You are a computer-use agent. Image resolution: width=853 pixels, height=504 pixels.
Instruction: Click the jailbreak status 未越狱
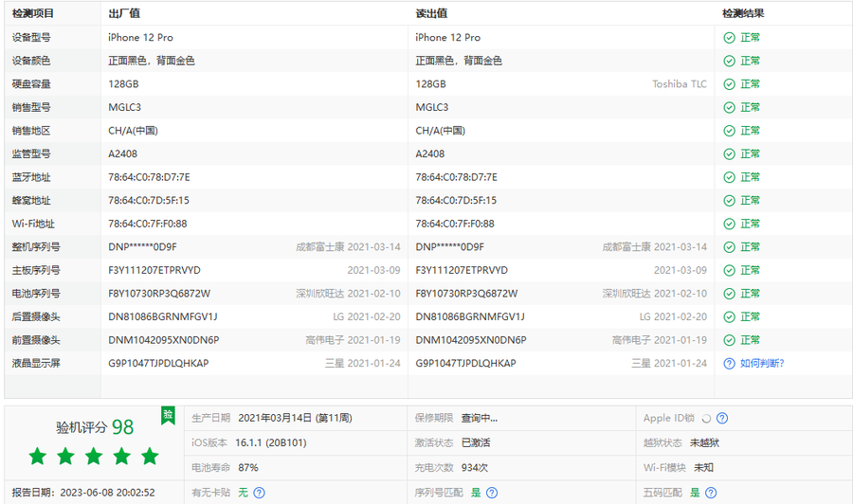tap(704, 442)
